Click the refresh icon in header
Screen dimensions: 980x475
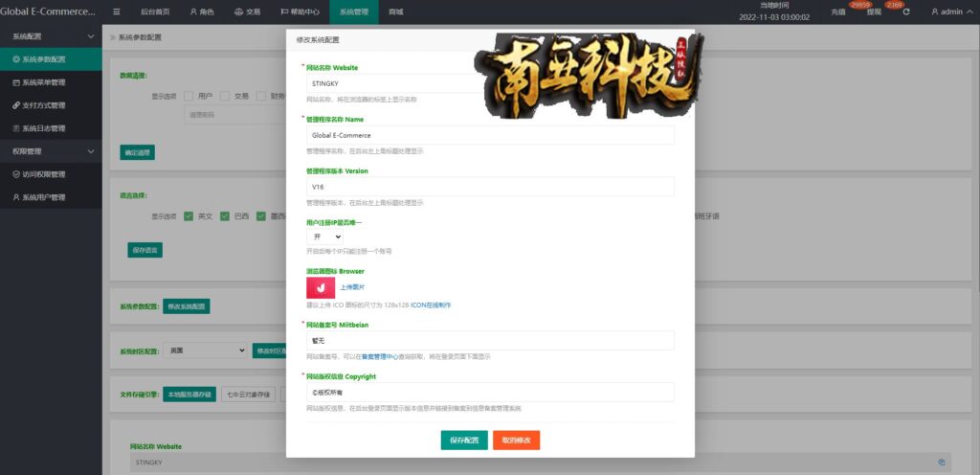click(x=906, y=11)
